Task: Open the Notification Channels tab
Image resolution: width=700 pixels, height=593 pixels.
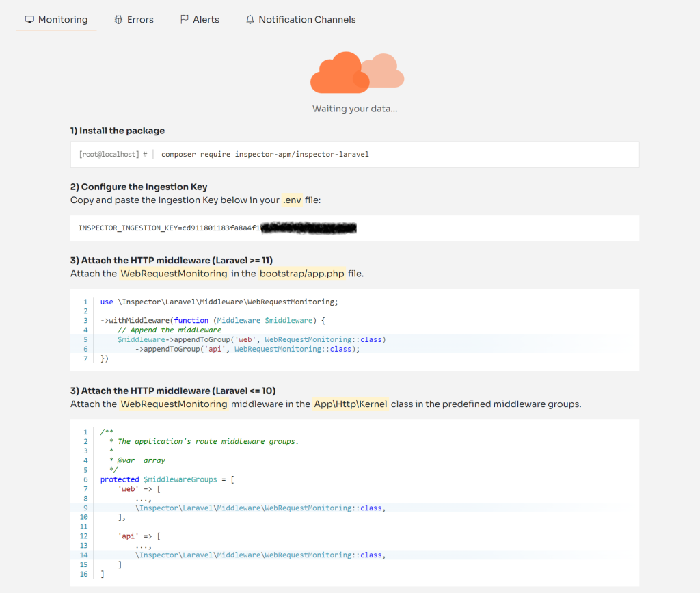Action: tap(306, 19)
